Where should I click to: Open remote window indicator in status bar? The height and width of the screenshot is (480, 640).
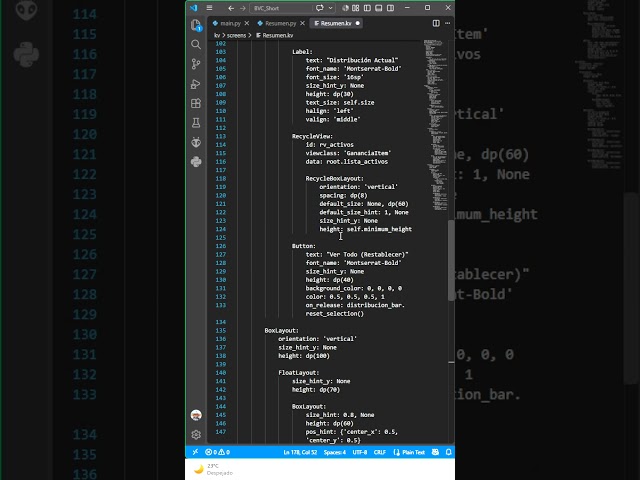coord(195,452)
